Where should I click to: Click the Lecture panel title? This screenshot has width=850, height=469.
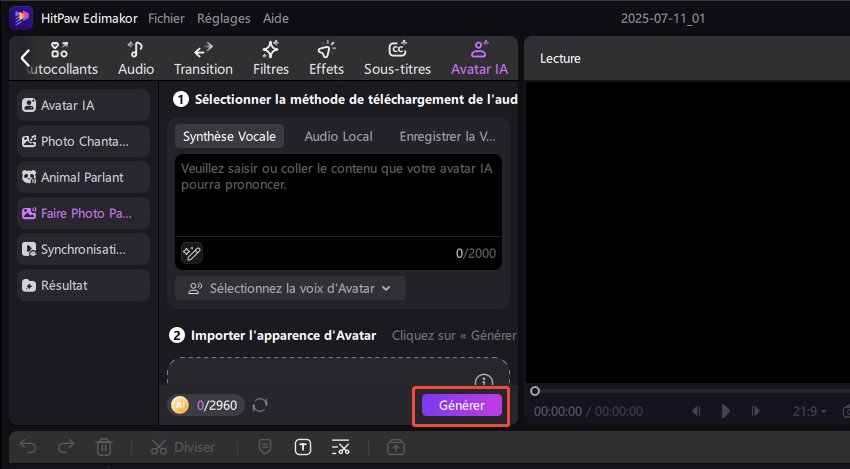560,59
